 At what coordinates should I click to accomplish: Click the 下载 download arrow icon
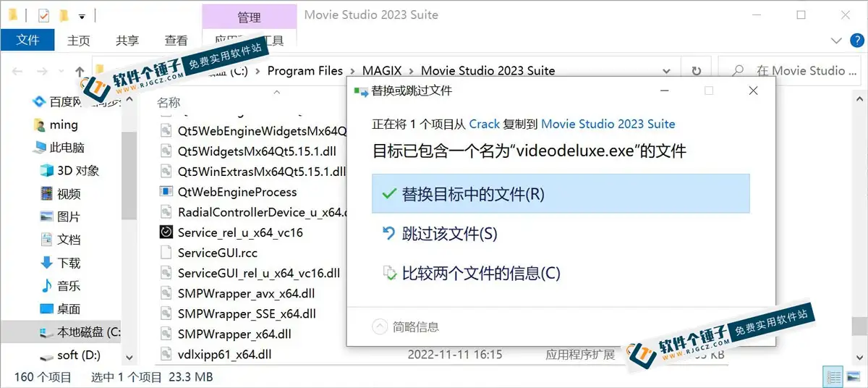point(46,263)
